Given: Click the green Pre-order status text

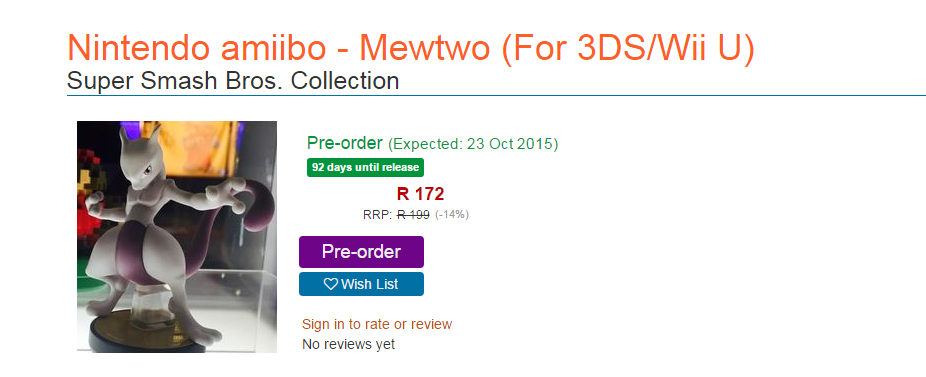Looking at the screenshot, I should [345, 143].
